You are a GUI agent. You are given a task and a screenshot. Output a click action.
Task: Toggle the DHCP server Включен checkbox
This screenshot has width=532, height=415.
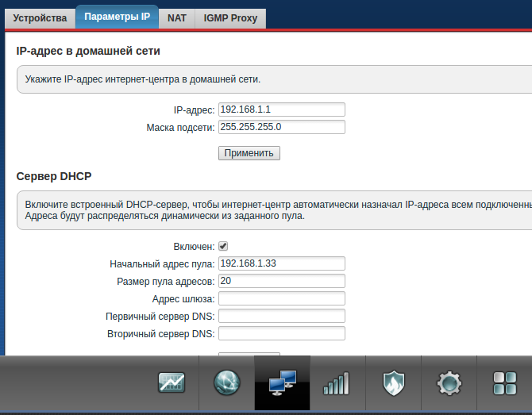coord(223,246)
